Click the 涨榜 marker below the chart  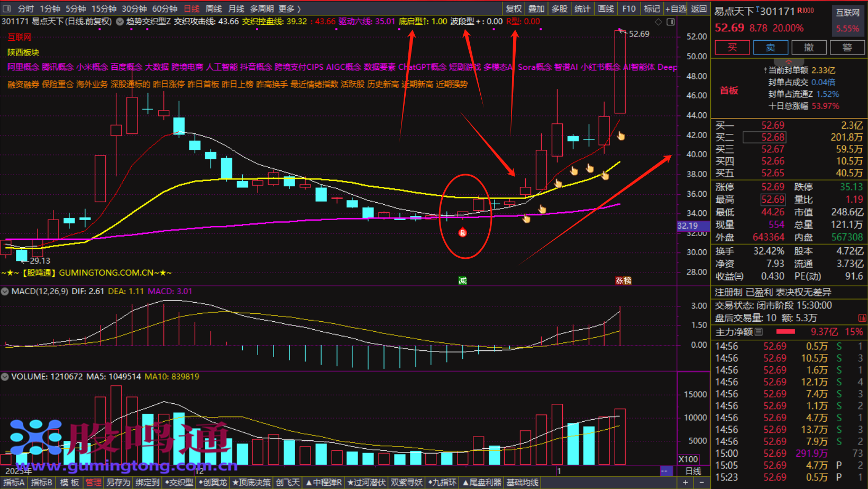pyautogui.click(x=623, y=280)
